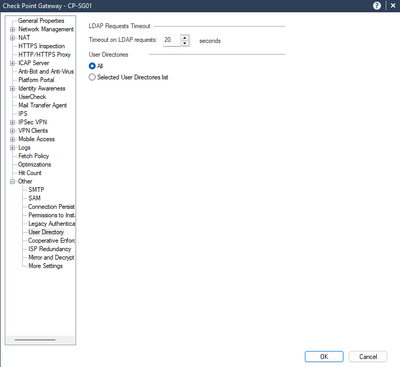Image resolution: width=400 pixels, height=367 pixels.
Task: Open Fetch Policy page
Action: pos(34,156)
